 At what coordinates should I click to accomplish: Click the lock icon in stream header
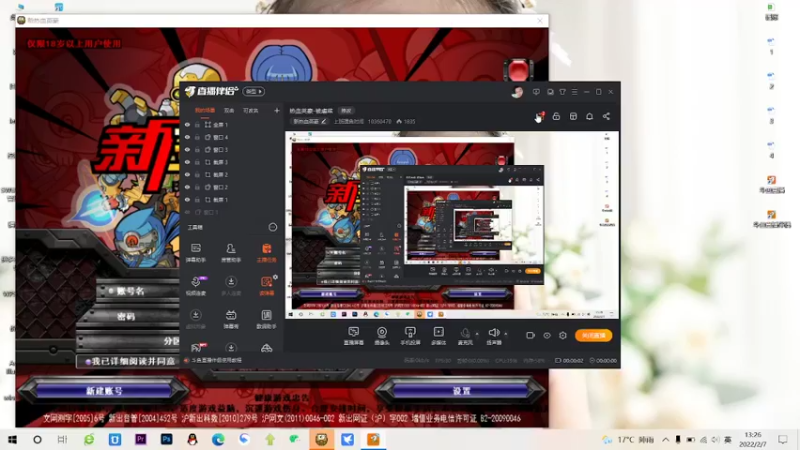coord(556,116)
